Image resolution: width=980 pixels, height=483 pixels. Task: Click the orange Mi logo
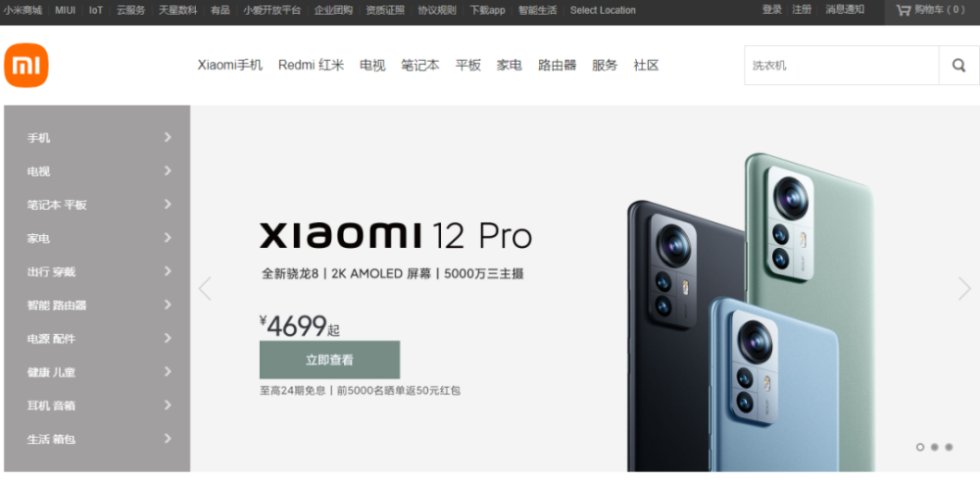(26, 65)
